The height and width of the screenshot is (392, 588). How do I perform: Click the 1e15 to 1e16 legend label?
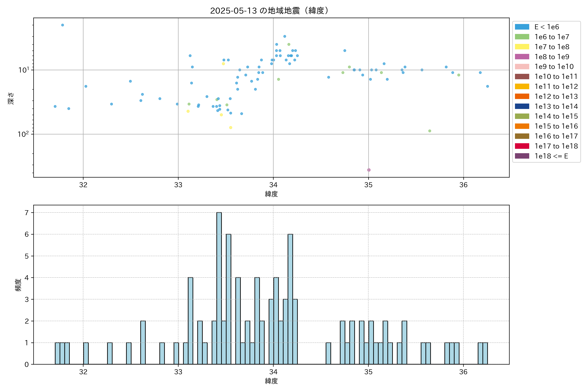(556, 126)
